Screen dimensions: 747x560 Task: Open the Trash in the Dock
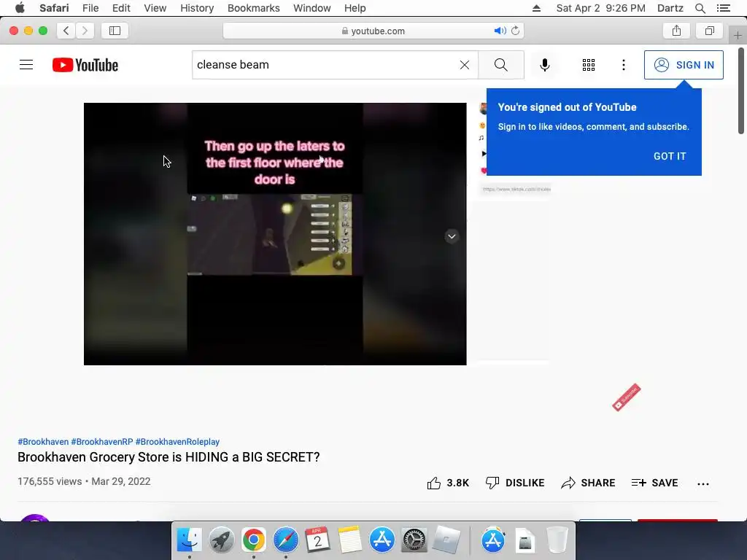point(557,540)
